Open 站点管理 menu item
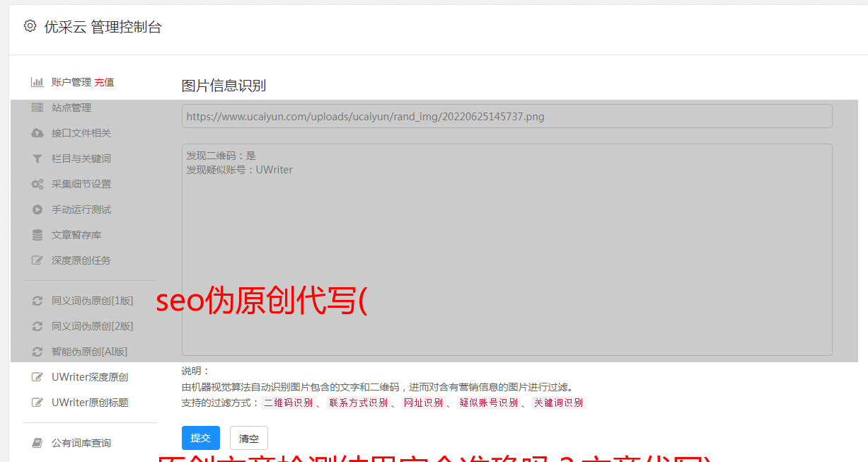Viewport: 868px width, 462px height. point(71,108)
